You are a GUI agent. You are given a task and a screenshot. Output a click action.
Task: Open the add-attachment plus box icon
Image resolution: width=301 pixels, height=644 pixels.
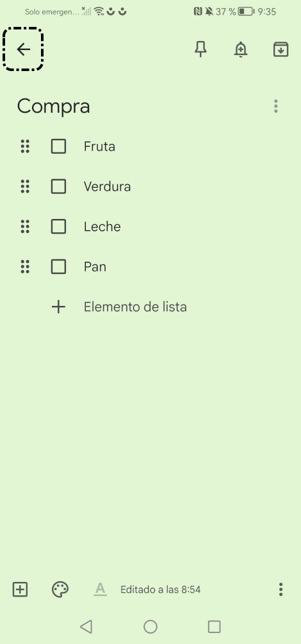(20, 590)
